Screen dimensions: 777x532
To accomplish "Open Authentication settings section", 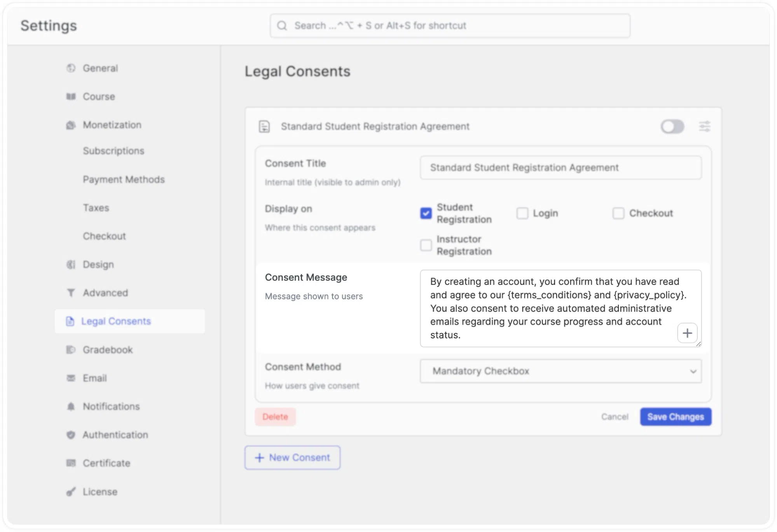I will click(x=115, y=434).
